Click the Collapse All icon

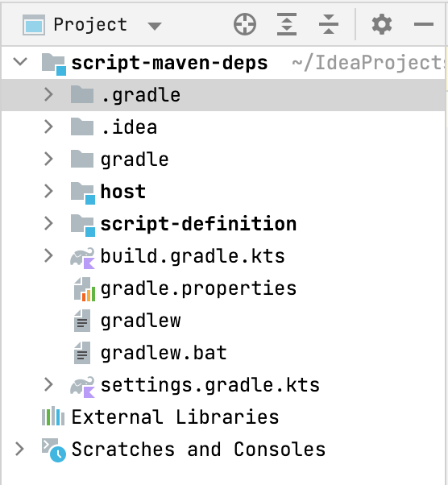click(x=329, y=24)
